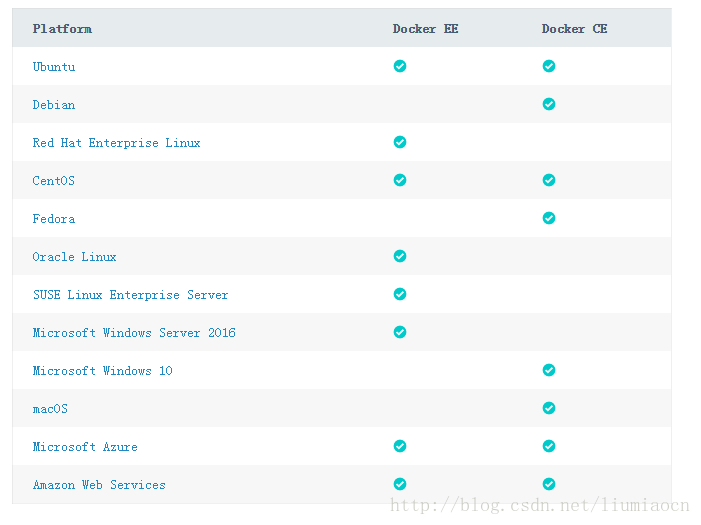Open the CentOS platform link
The width and height of the screenshot is (701, 525).
click(53, 181)
